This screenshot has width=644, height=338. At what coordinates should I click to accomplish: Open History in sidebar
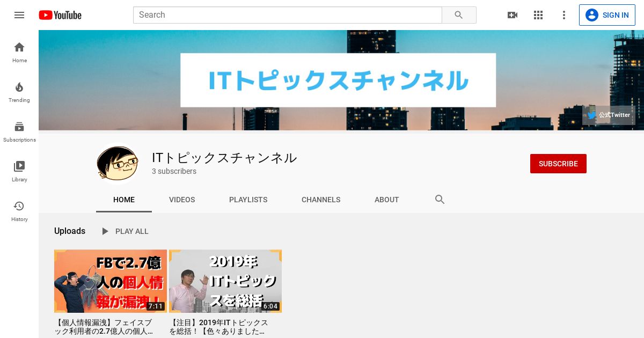click(19, 211)
